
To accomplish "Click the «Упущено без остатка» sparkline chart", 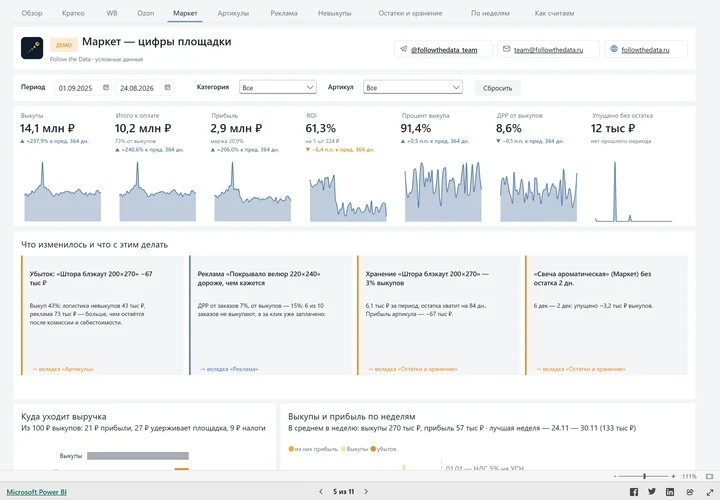I will tap(633, 191).
